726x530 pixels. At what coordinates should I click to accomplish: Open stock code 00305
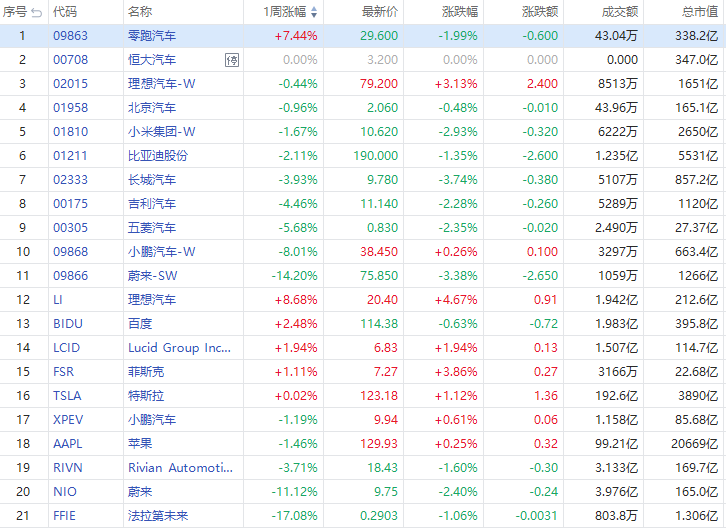70,228
